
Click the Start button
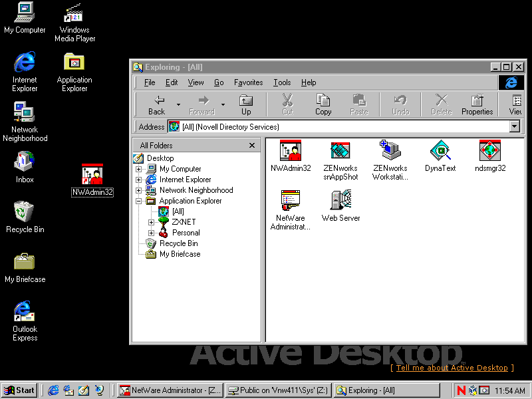coord(19,390)
